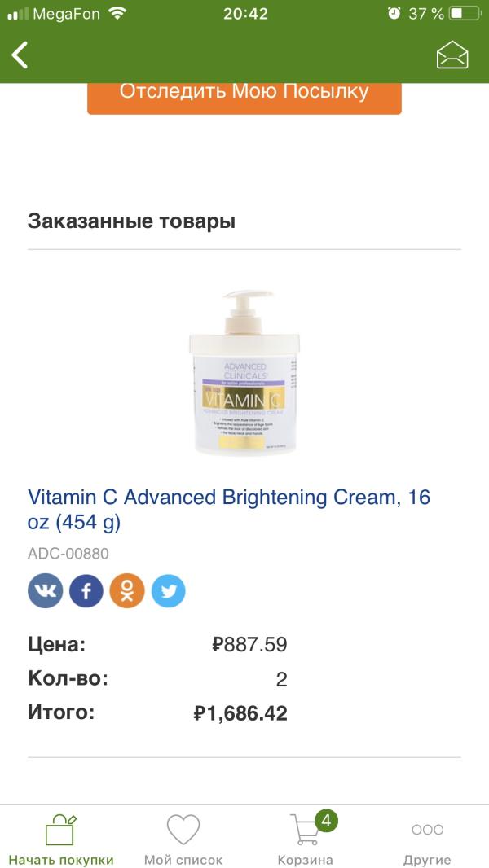Open Vitamin C Advanced Brightening Cream link

(229, 509)
